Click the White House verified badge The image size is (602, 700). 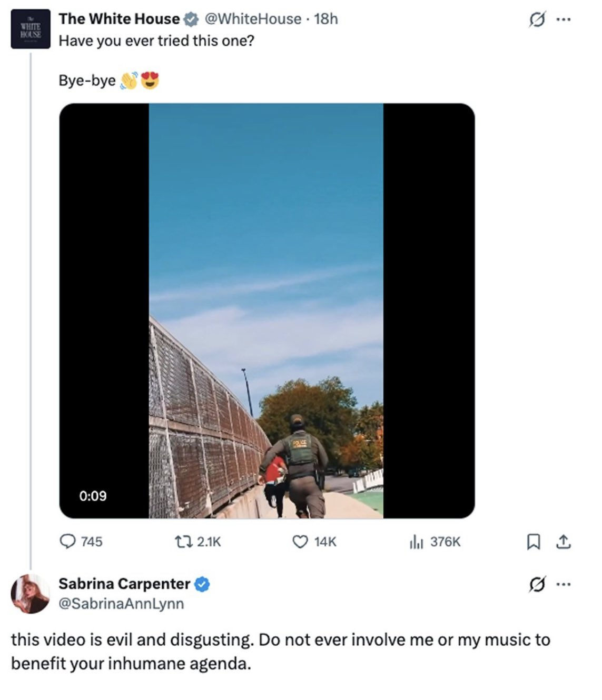191,19
